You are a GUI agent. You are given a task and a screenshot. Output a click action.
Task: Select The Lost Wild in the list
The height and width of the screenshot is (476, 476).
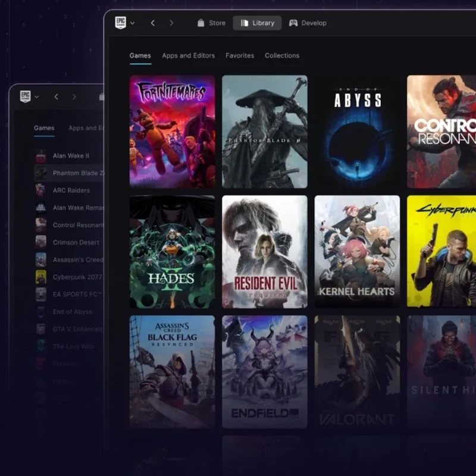tap(69, 346)
